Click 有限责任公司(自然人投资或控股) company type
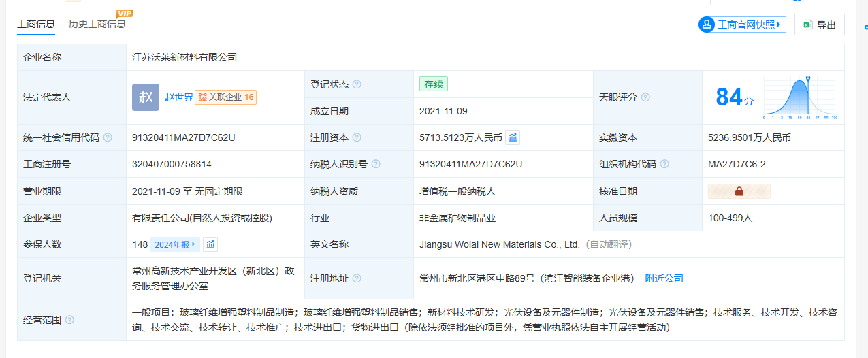Image resolution: width=868 pixels, height=358 pixels. pyautogui.click(x=202, y=218)
